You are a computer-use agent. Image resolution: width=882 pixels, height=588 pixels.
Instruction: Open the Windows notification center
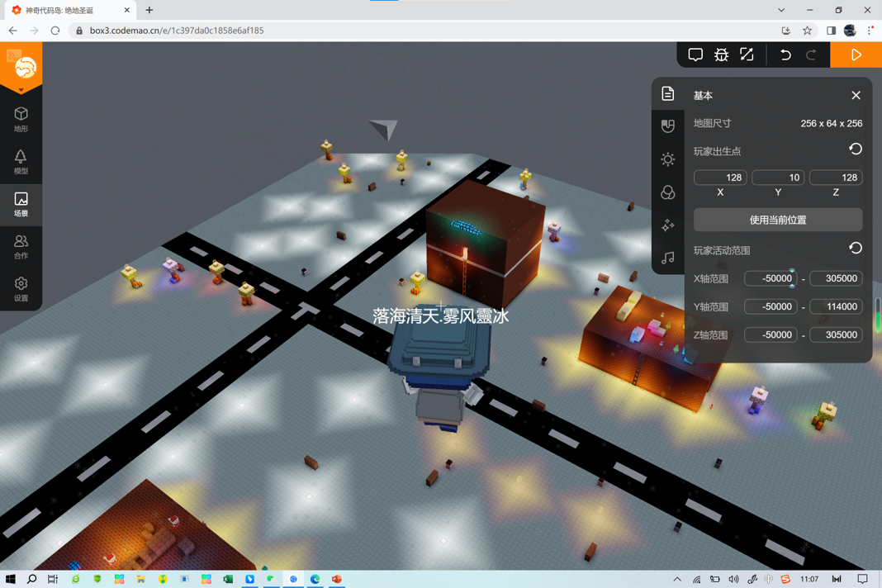click(x=862, y=579)
